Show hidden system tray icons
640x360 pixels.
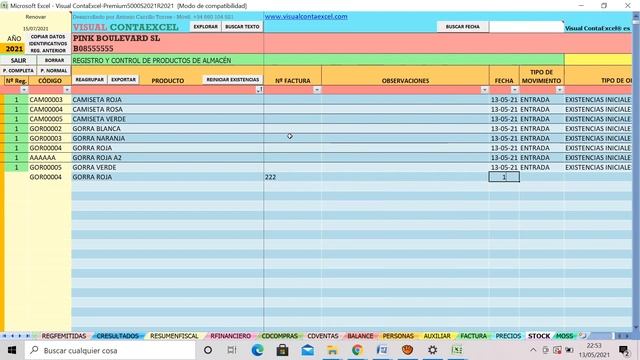pos(533,350)
